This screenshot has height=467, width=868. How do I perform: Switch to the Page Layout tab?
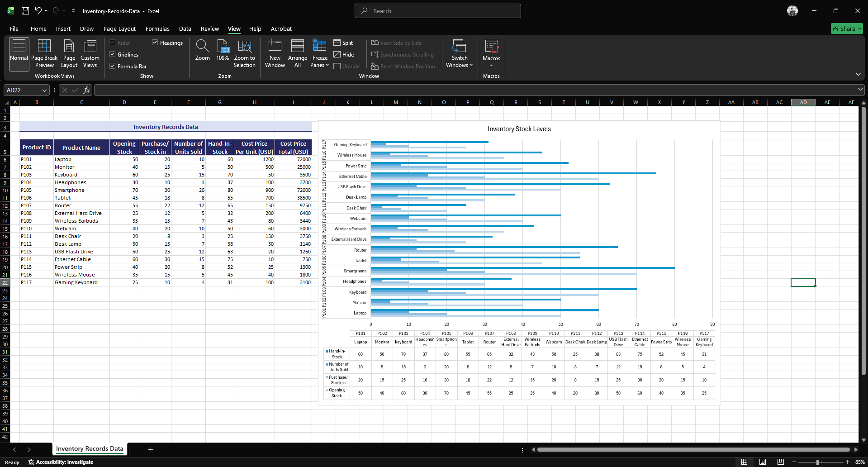[119, 29]
